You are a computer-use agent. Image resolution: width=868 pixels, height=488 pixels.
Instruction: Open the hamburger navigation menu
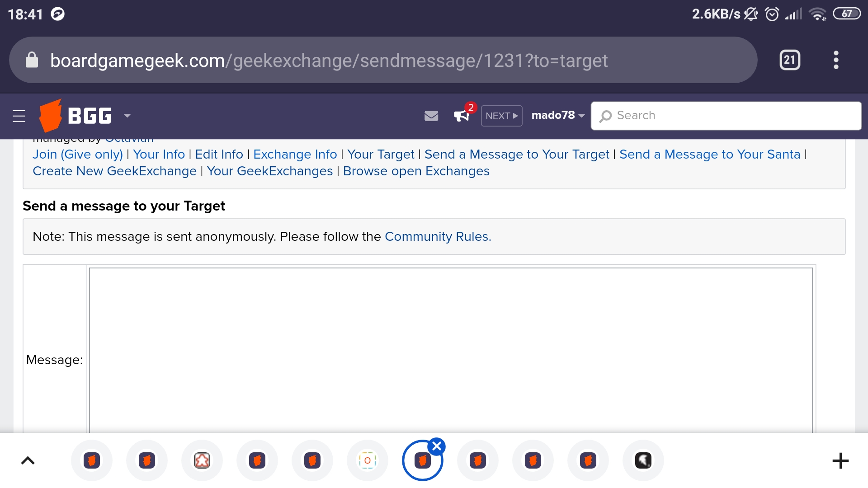point(19,116)
